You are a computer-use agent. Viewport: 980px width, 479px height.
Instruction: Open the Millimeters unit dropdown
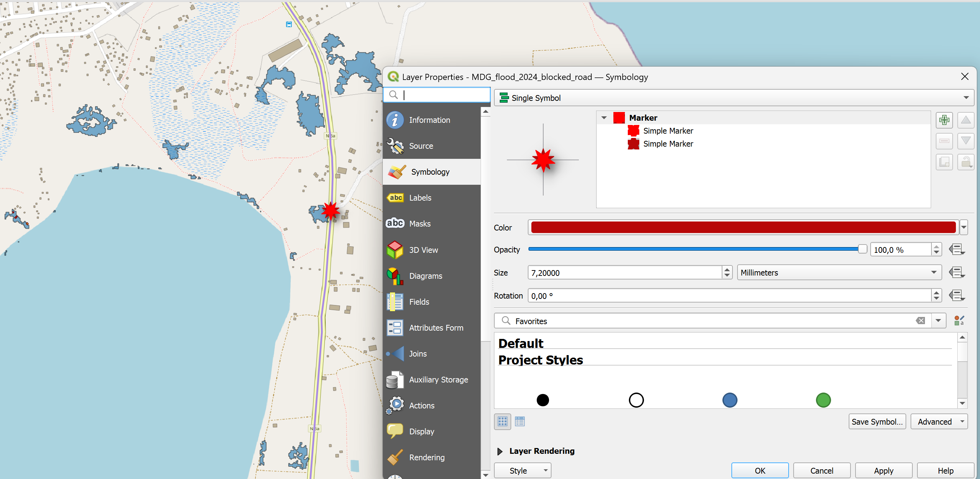(839, 273)
